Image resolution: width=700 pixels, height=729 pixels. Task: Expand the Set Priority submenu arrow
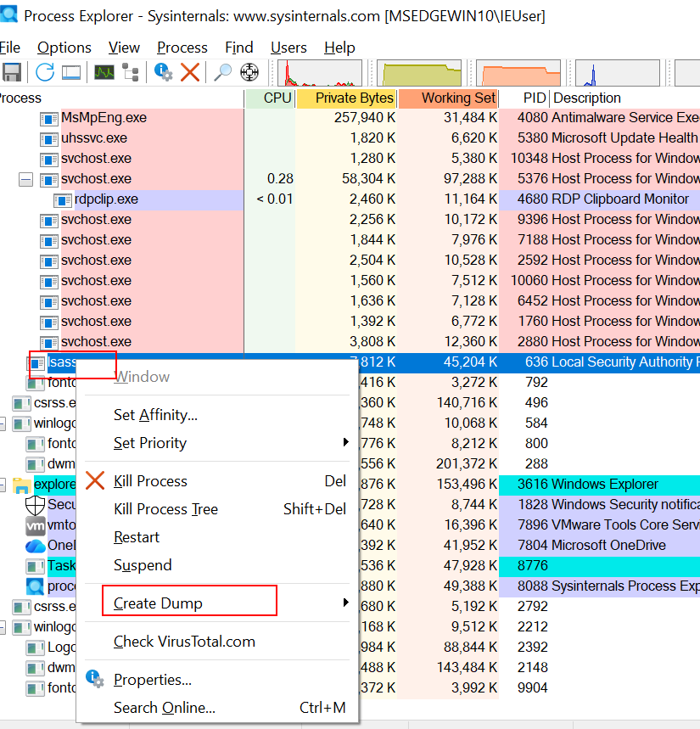(345, 441)
